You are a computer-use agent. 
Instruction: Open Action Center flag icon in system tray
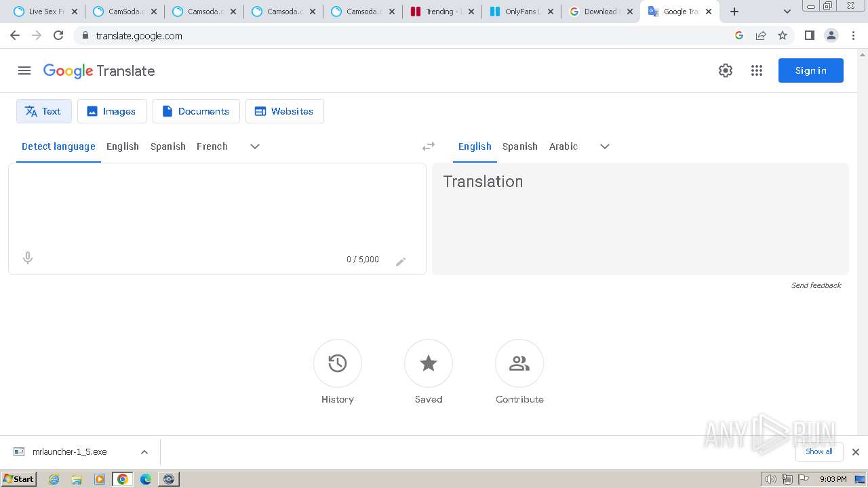[802, 479]
